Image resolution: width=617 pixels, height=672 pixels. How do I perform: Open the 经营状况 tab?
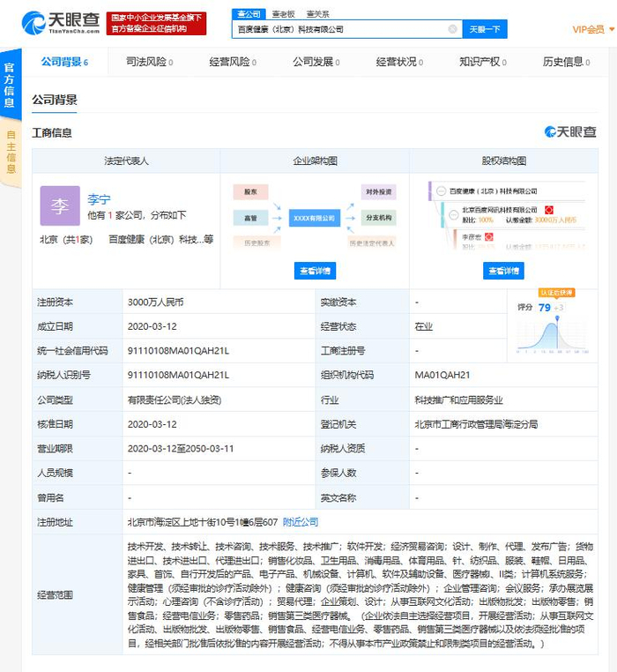point(399,62)
